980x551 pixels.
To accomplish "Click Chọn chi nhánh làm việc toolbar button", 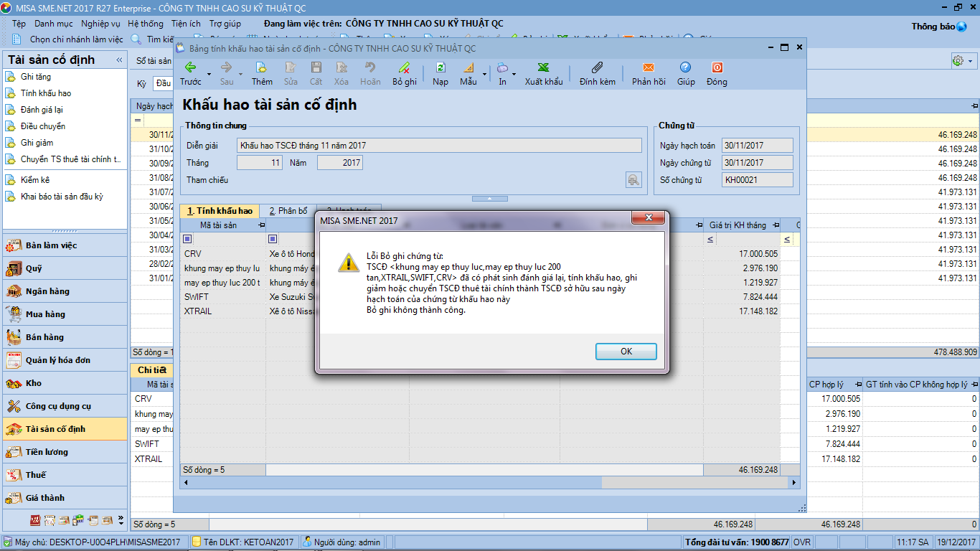I will pyautogui.click(x=69, y=39).
